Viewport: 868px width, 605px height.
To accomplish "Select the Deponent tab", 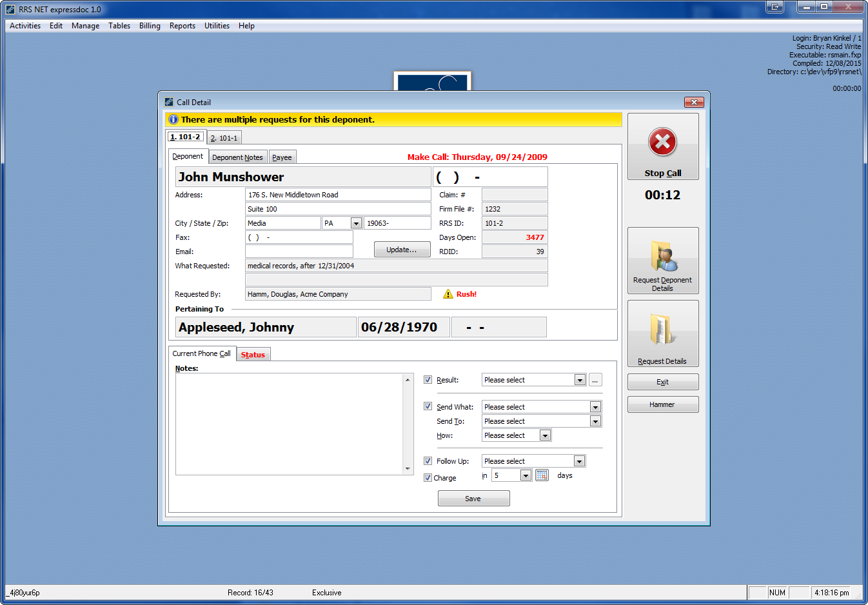I will coord(188,156).
